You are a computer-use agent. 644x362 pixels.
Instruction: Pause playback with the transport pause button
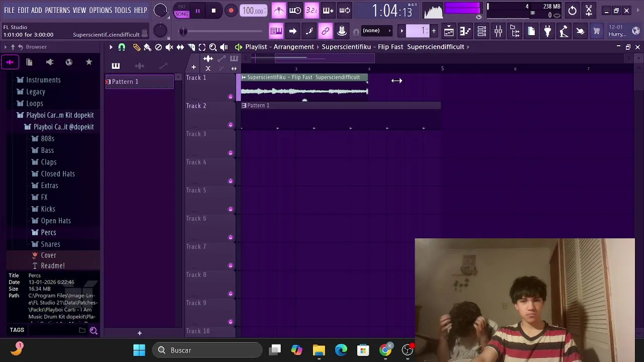198,11
